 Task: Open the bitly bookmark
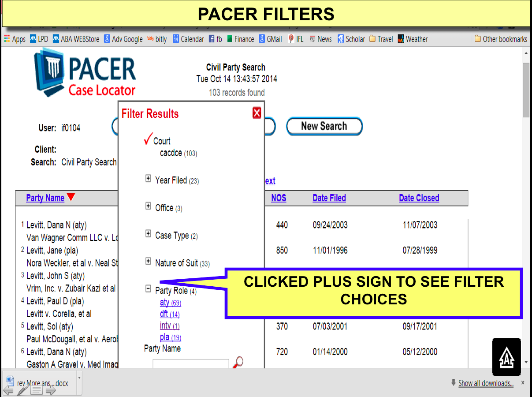157,39
